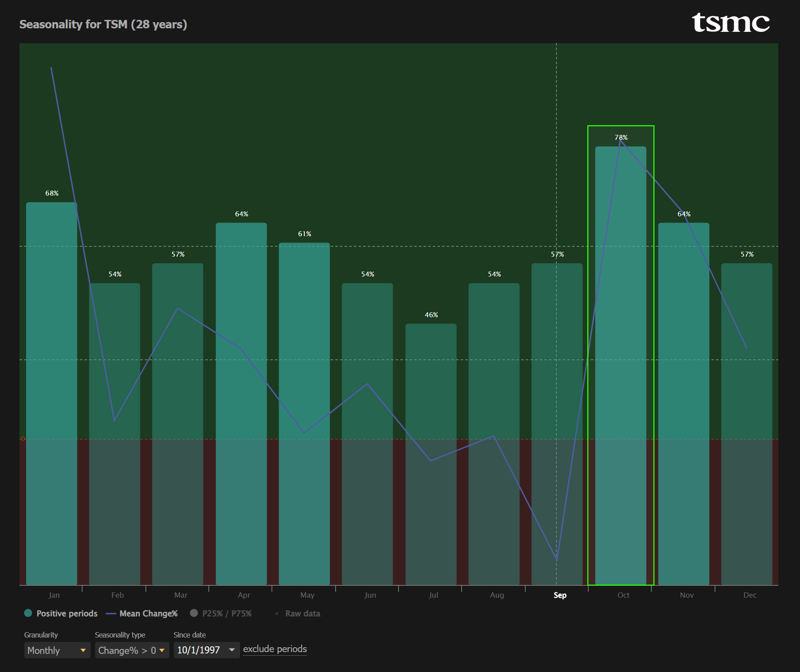This screenshot has width=800, height=672.
Task: Toggle the Positive periods legend dot
Action: (x=28, y=613)
